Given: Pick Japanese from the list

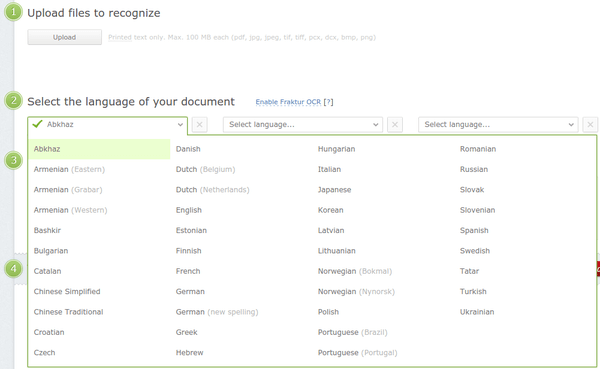Looking at the screenshot, I should click(334, 189).
